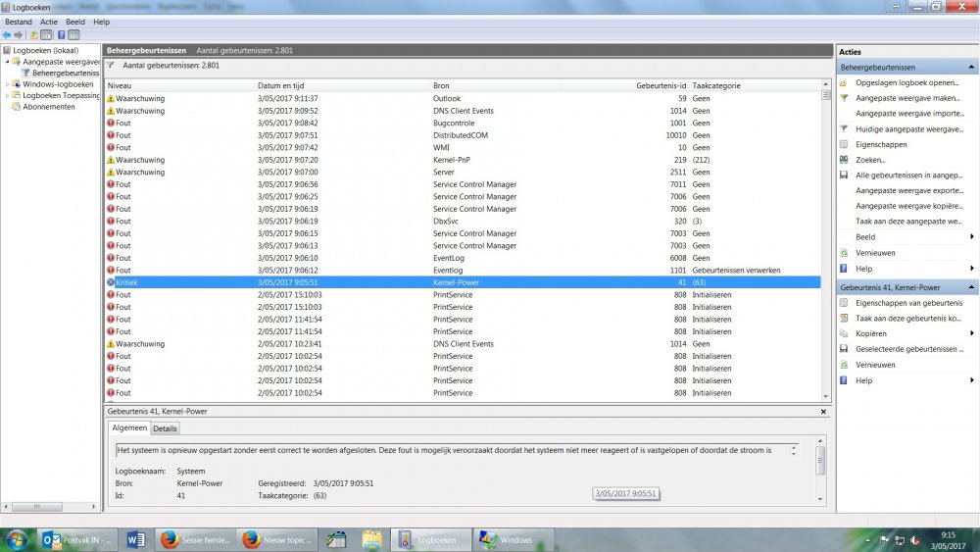This screenshot has width=980, height=552.
Task: Go back with the blue left arrow
Action: (x=7, y=35)
